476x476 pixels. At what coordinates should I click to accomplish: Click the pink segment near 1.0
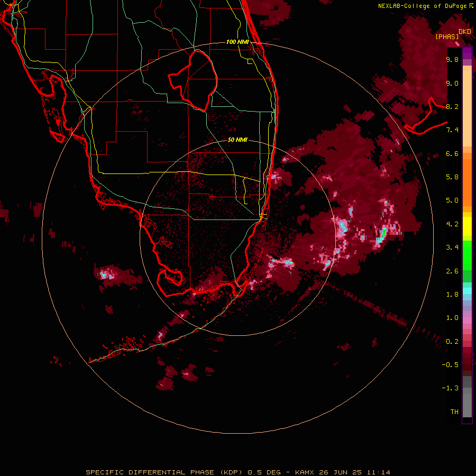467,320
